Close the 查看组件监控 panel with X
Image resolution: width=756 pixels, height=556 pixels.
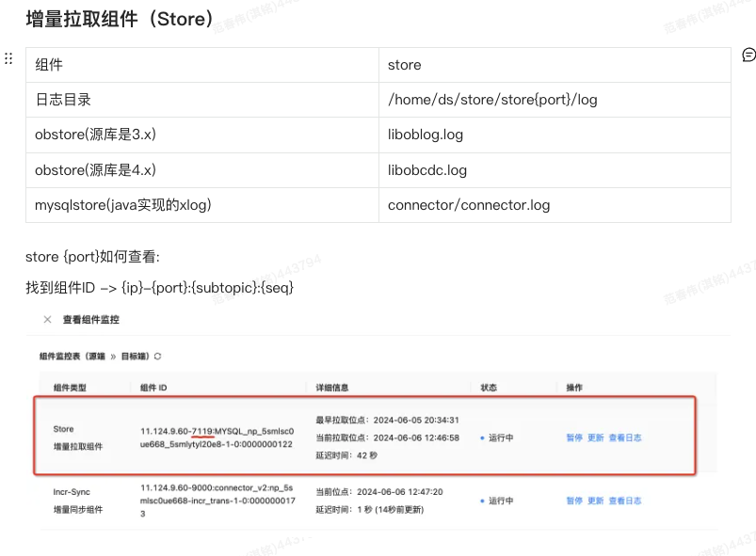47,320
